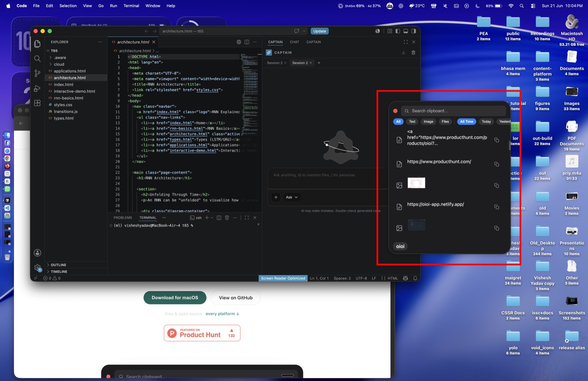Open the chat icon in title bar
This screenshot has height=381, width=588.
point(297,31)
